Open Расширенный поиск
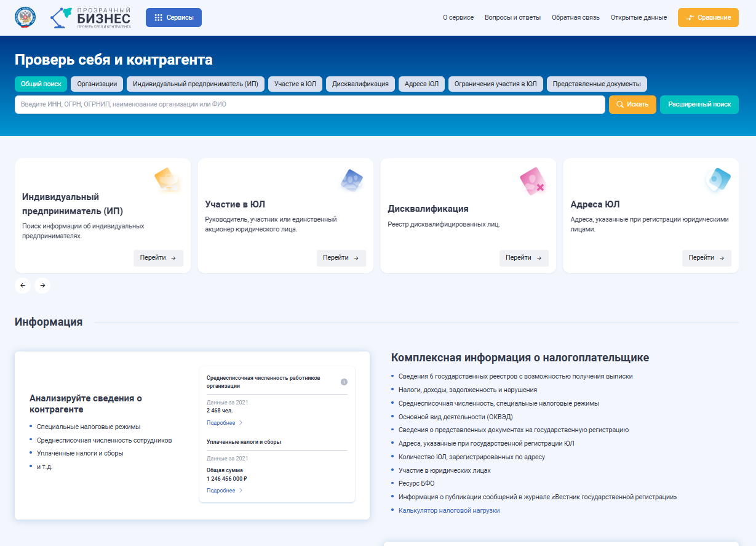Screen dimensions: 756x546 tap(699, 105)
